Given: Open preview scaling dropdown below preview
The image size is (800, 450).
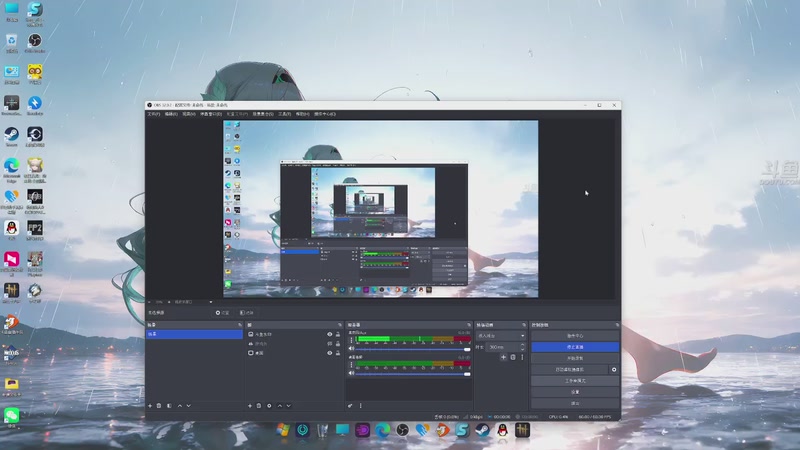Looking at the screenshot, I should pyautogui.click(x=192, y=302).
